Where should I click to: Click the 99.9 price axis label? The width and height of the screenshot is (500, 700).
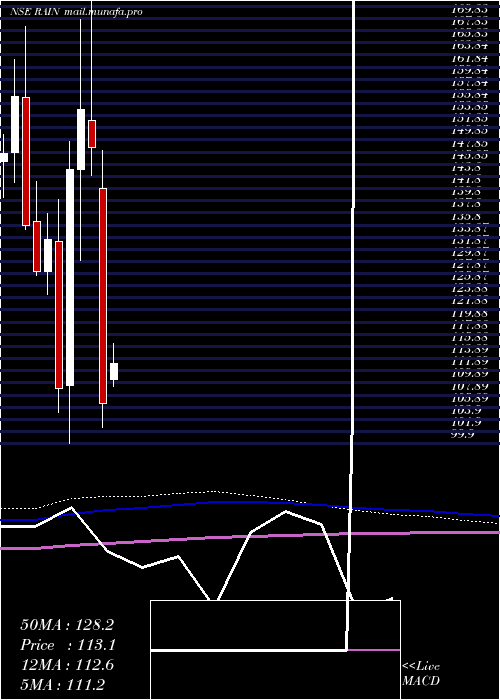(462, 435)
